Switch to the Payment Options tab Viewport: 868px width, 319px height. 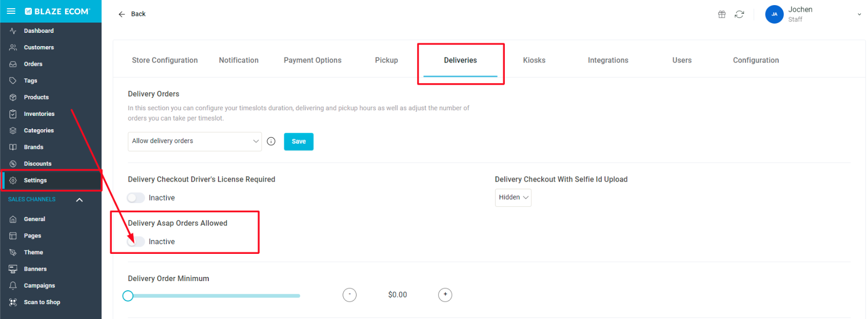[312, 61]
